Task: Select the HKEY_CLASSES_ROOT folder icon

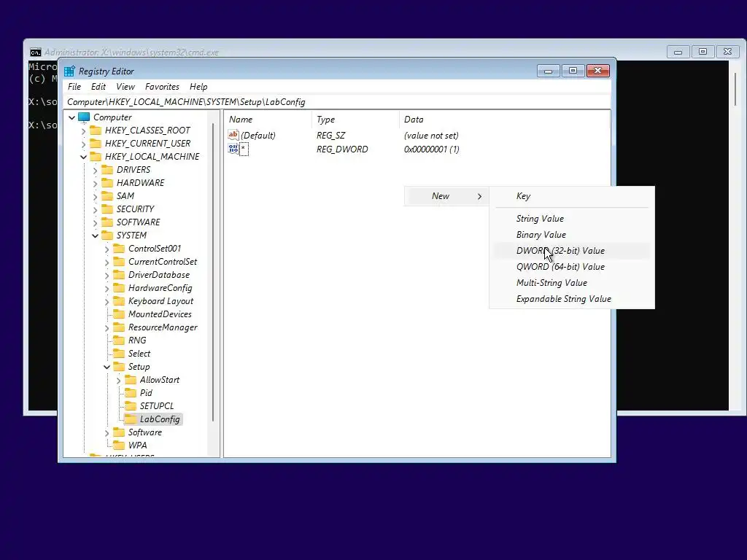Action: pos(96,131)
